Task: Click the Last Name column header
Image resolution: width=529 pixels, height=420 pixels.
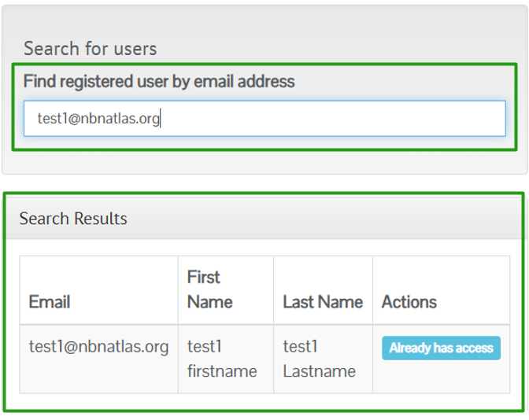Action: (322, 302)
